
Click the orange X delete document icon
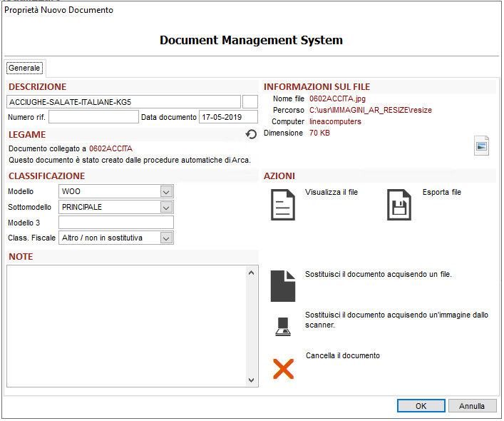pos(283,368)
